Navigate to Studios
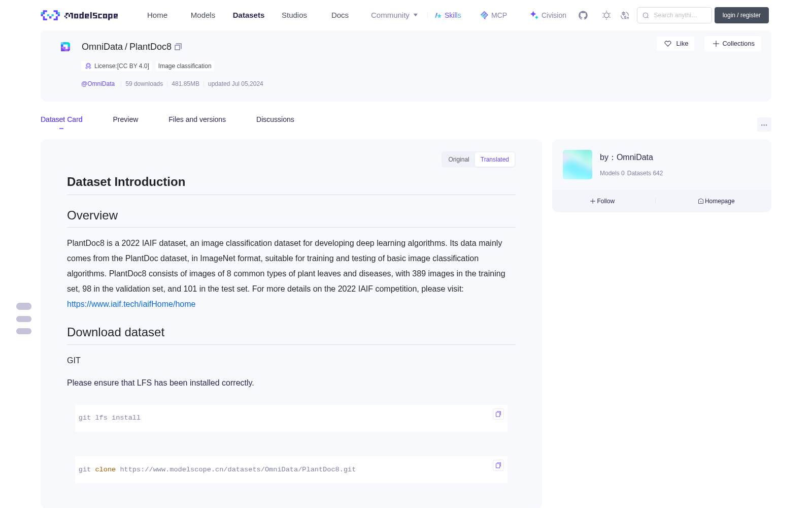This screenshot has height=508, width=812. pyautogui.click(x=294, y=15)
